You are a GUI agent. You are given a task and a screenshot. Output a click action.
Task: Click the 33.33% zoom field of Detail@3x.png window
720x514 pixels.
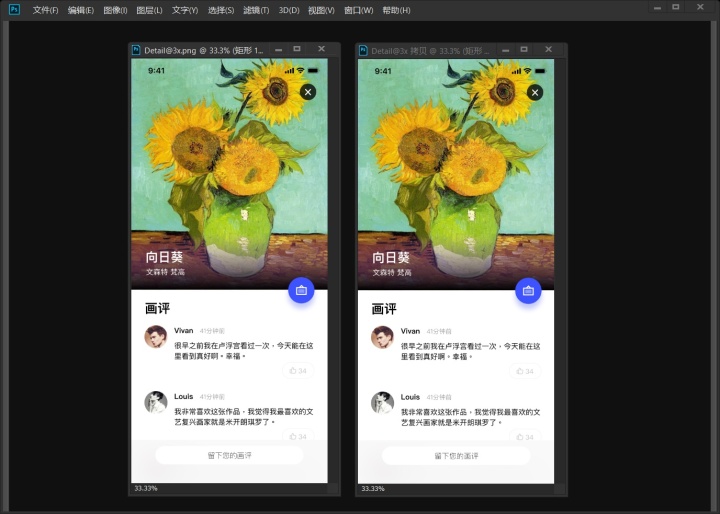coord(146,488)
